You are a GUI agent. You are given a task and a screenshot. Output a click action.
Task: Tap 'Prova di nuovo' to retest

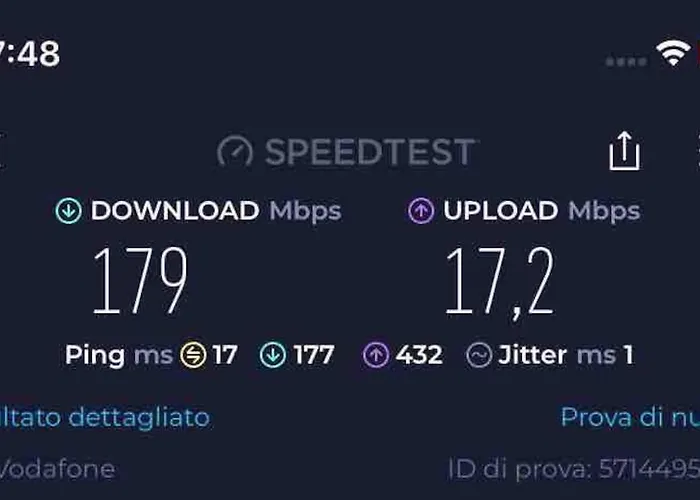tap(630, 417)
